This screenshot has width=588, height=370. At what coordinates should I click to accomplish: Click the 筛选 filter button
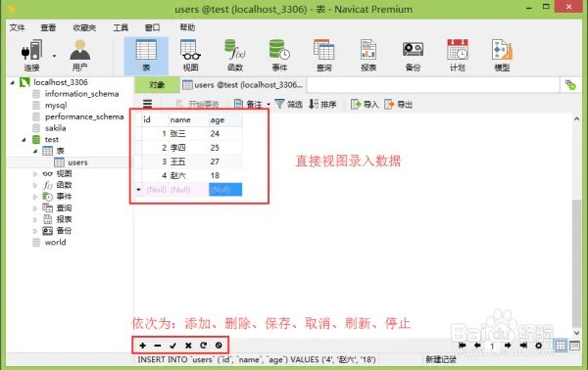pyautogui.click(x=288, y=104)
